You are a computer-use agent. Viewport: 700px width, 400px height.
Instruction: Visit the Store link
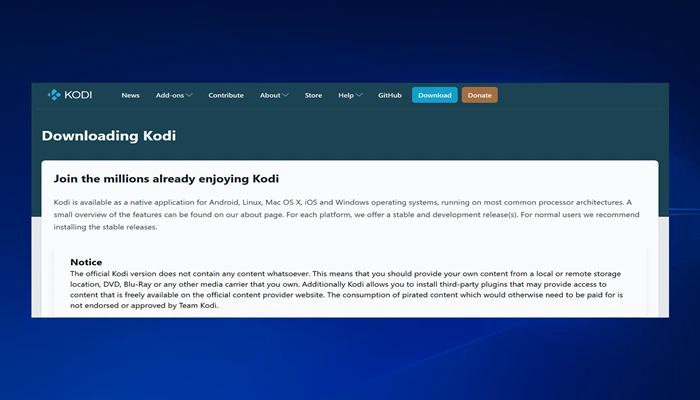[x=313, y=95]
